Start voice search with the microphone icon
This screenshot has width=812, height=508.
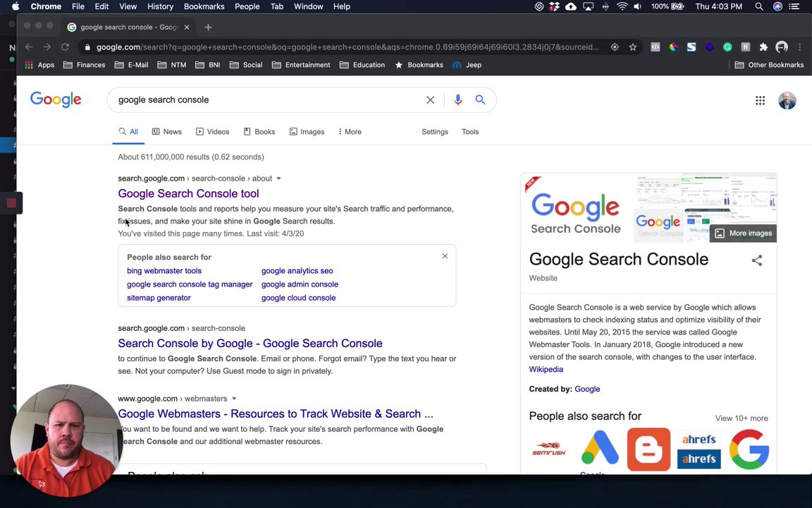point(457,100)
